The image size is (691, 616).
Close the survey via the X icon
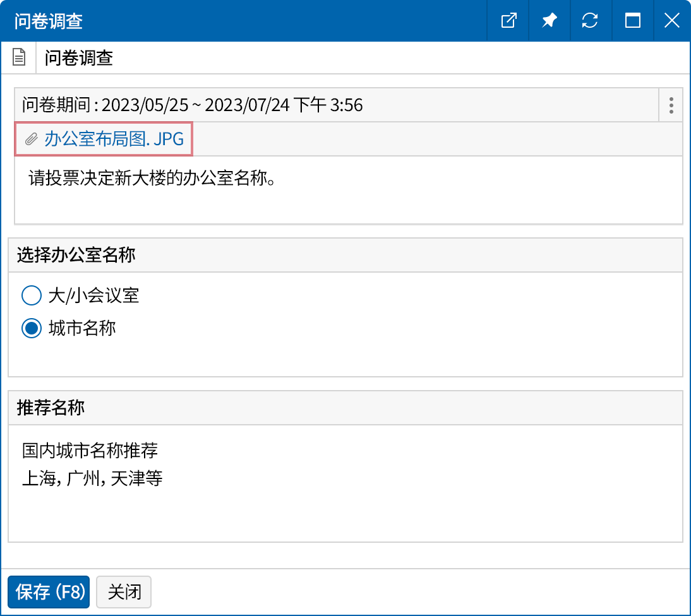[x=671, y=20]
